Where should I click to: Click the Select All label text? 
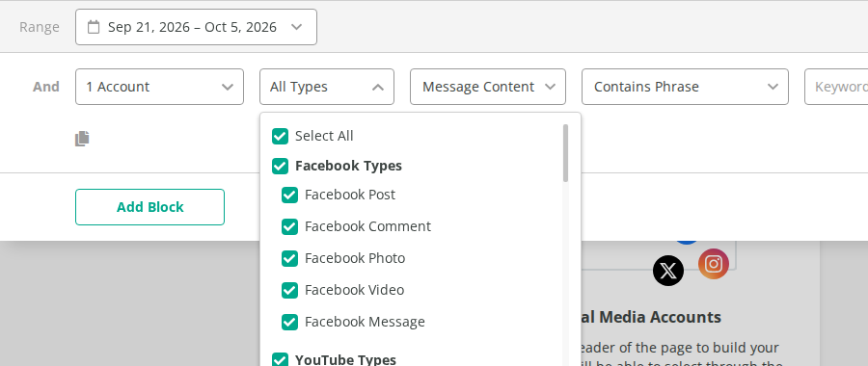tap(324, 136)
